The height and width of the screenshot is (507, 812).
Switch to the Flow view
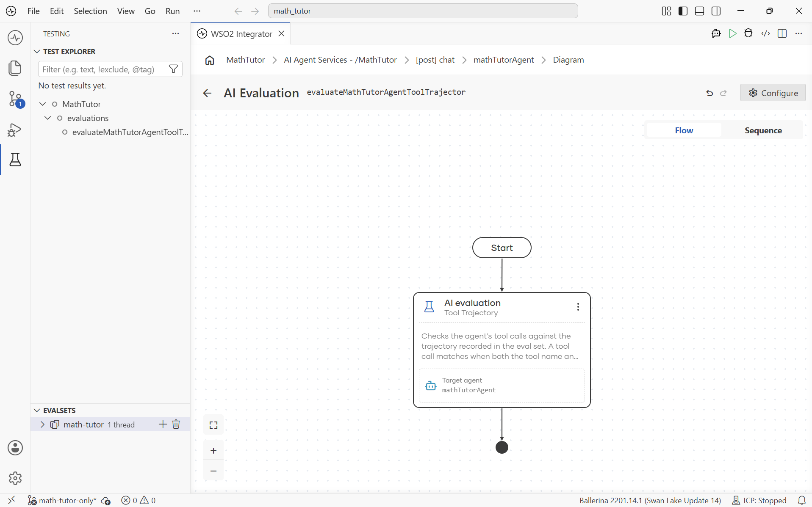(684, 130)
